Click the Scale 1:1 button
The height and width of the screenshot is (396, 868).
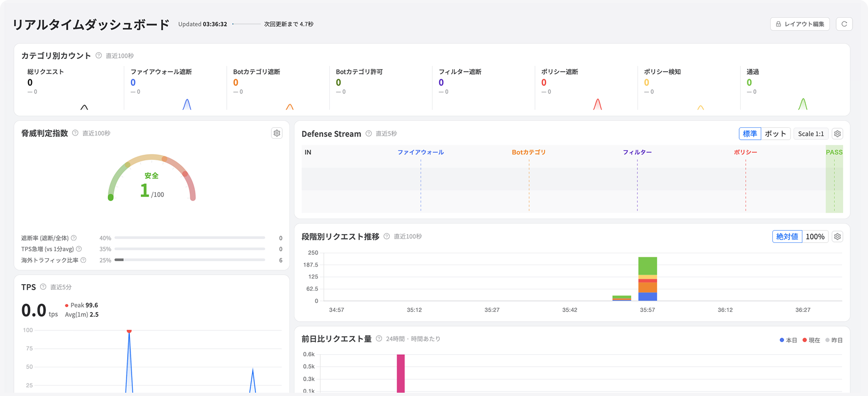coord(811,134)
